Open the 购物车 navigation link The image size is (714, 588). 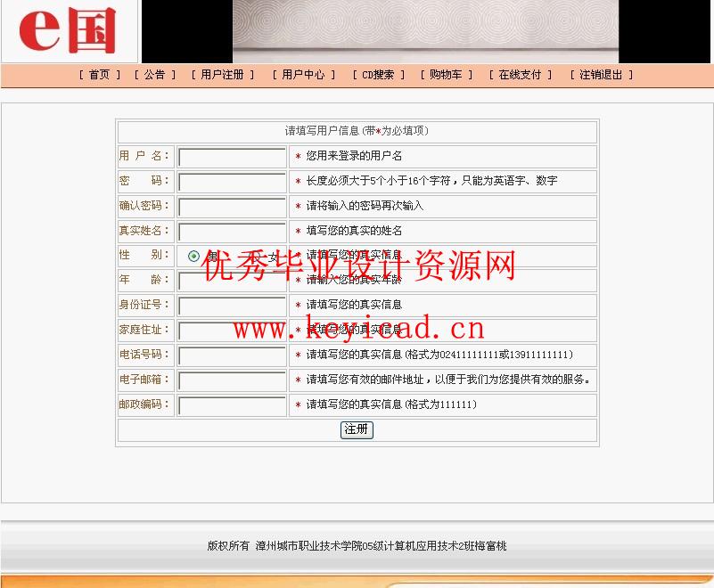446,76
